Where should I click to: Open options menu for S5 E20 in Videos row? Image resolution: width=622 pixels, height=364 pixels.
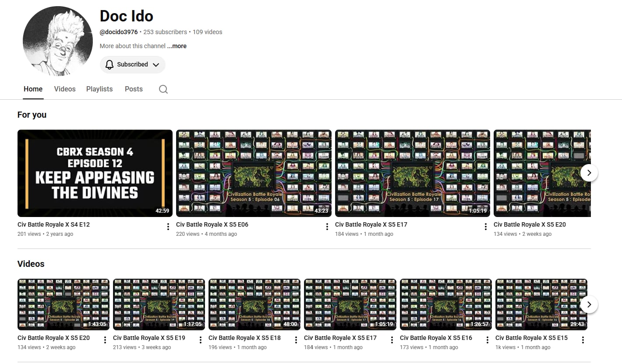[105, 340]
